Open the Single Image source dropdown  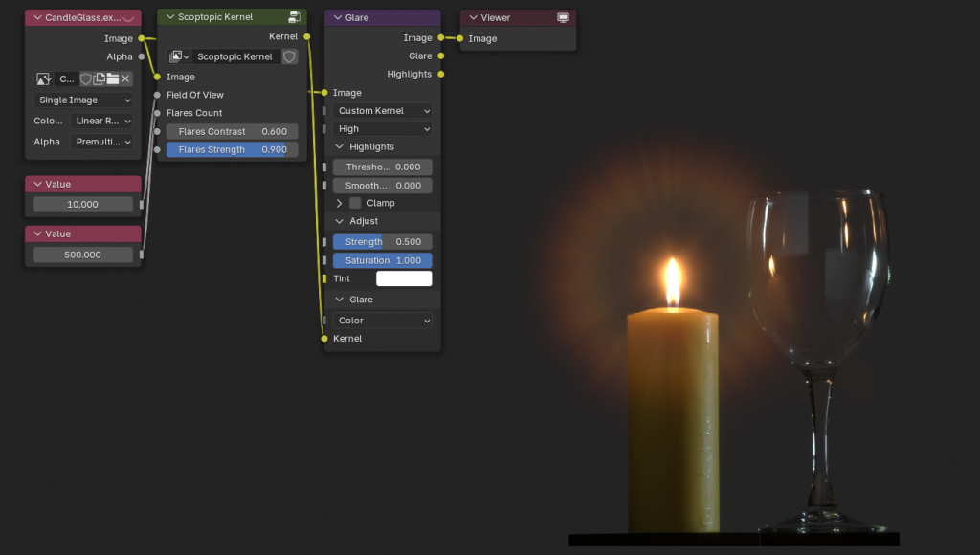point(84,100)
